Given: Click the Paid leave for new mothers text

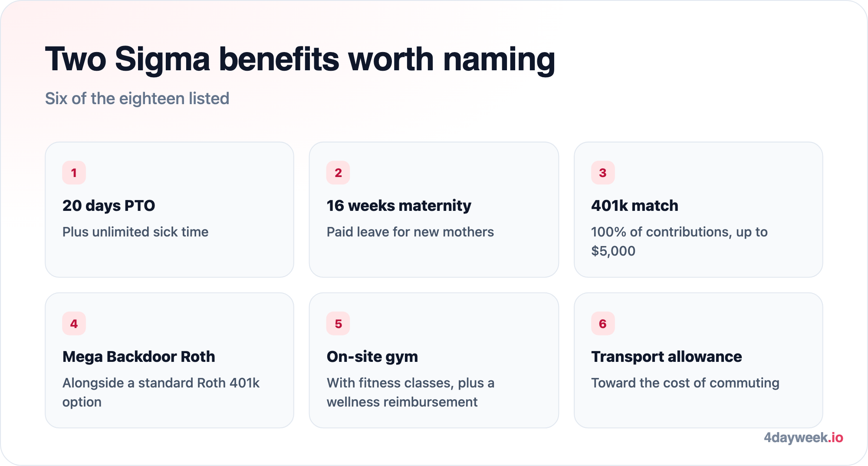Looking at the screenshot, I should (x=410, y=232).
